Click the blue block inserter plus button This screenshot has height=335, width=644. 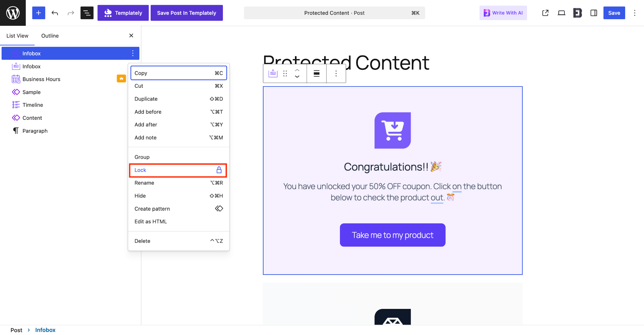[39, 13]
